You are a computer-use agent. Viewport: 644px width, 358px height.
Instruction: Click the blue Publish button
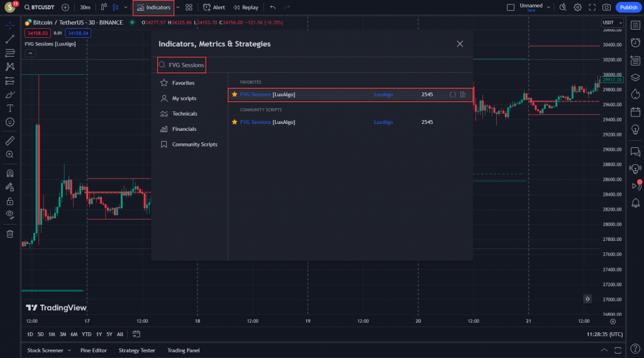pyautogui.click(x=628, y=8)
